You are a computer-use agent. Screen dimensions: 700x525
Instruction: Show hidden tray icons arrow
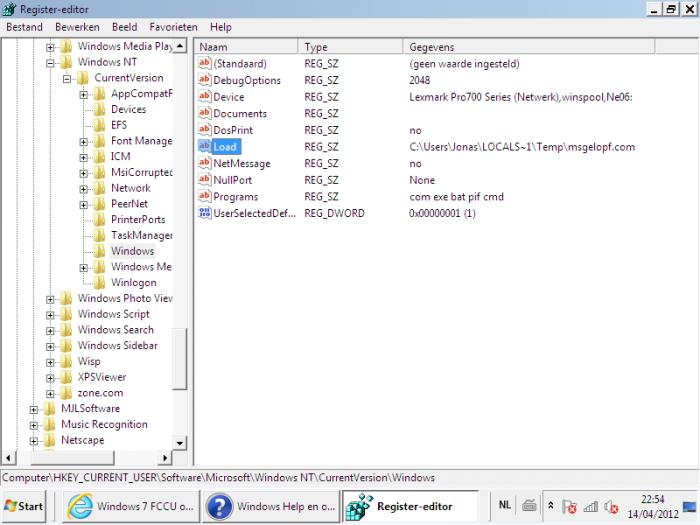point(551,505)
